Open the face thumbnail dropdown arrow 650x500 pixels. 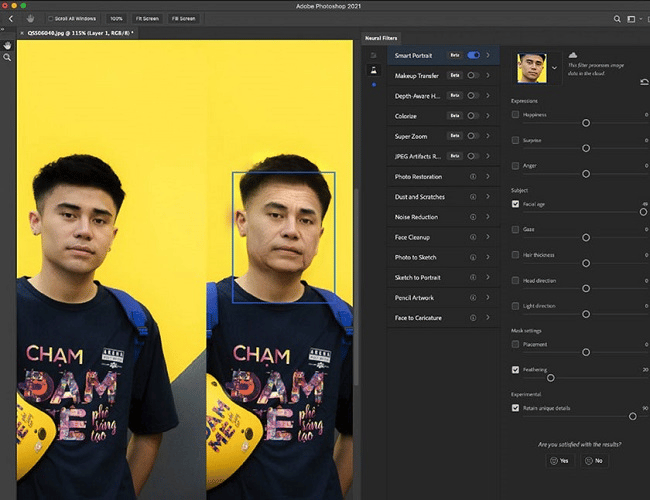[x=555, y=68]
